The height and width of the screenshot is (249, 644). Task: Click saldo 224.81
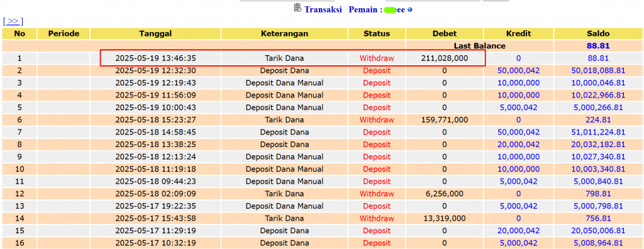(598, 120)
